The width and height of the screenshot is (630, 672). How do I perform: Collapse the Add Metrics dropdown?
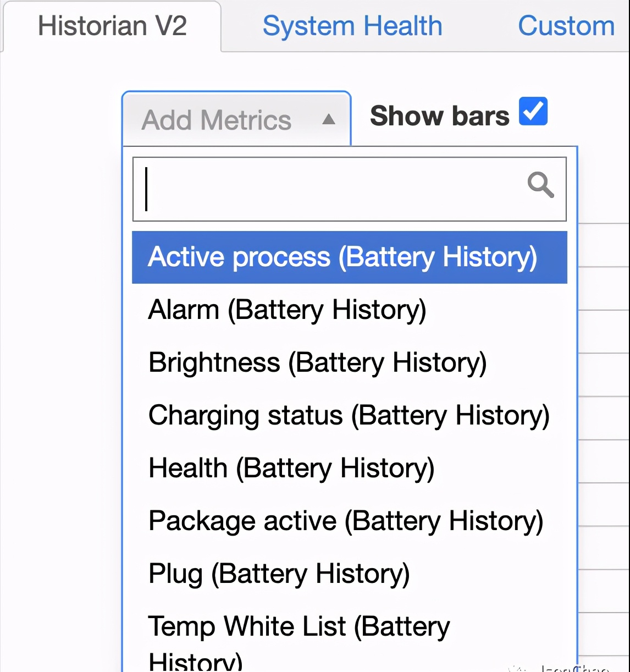(x=236, y=119)
